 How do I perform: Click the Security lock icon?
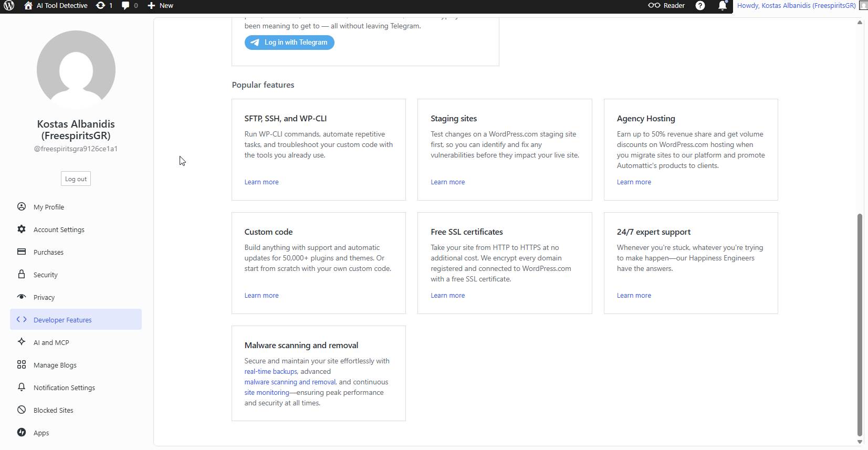coord(22,274)
